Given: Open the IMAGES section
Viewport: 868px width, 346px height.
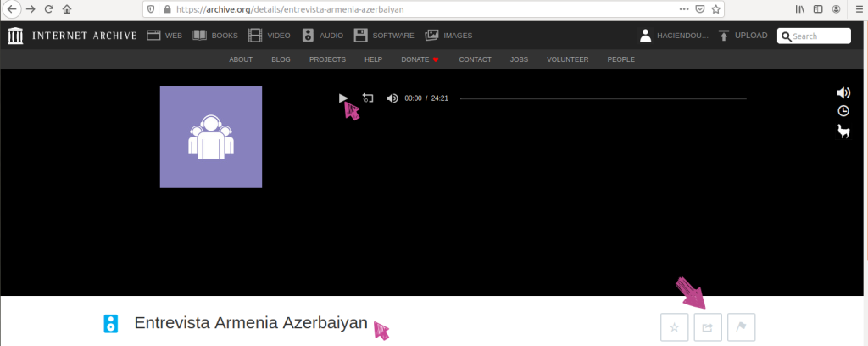Looking at the screenshot, I should click(448, 36).
